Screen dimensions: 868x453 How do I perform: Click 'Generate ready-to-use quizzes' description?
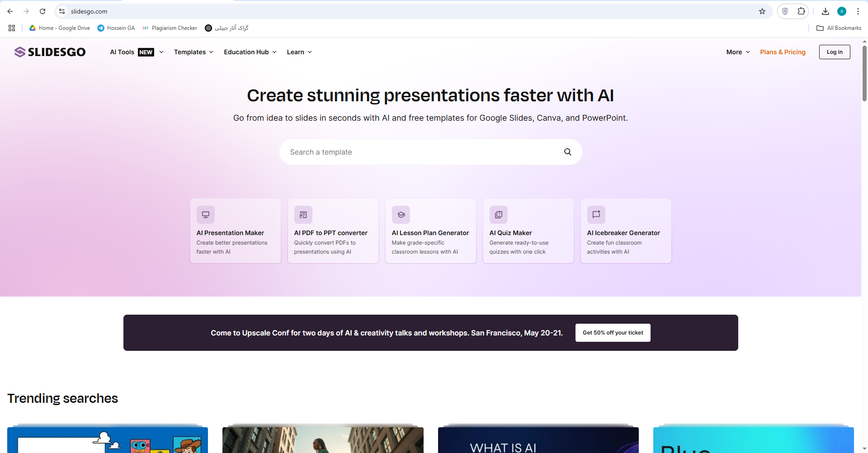(x=519, y=247)
